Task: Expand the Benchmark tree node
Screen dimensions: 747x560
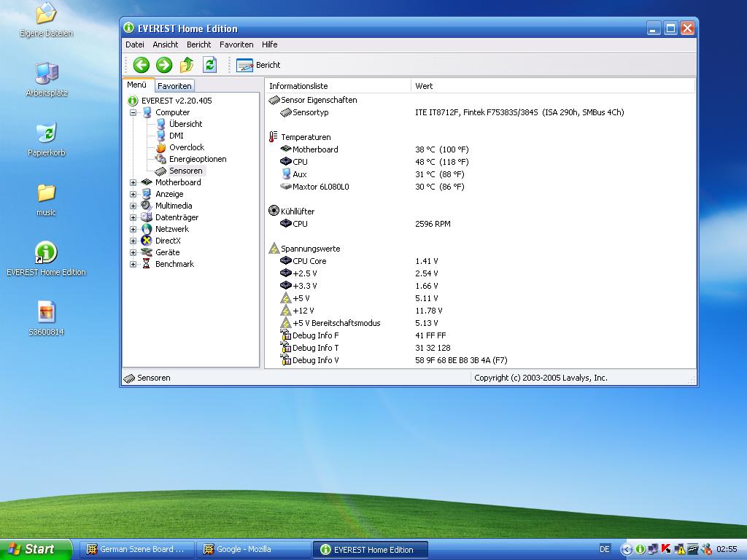Action: (x=133, y=264)
